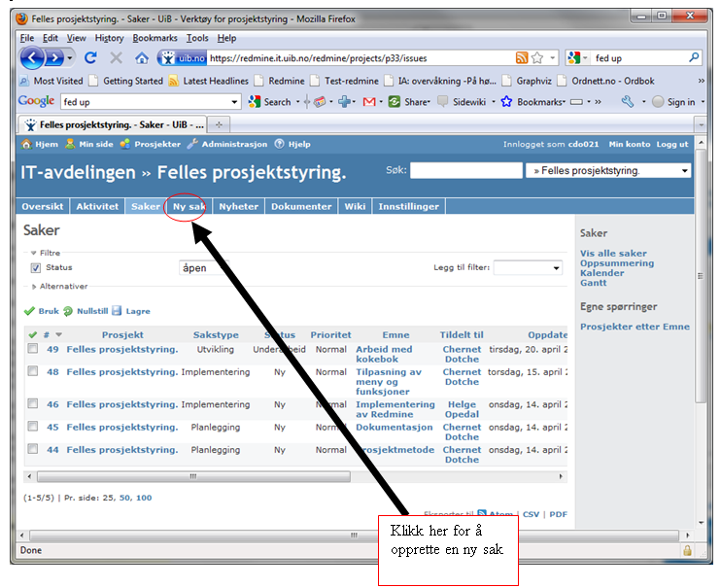This screenshot has height=588, width=721.
Task: Click the Home icon in the navigation bar
Action: [142, 58]
